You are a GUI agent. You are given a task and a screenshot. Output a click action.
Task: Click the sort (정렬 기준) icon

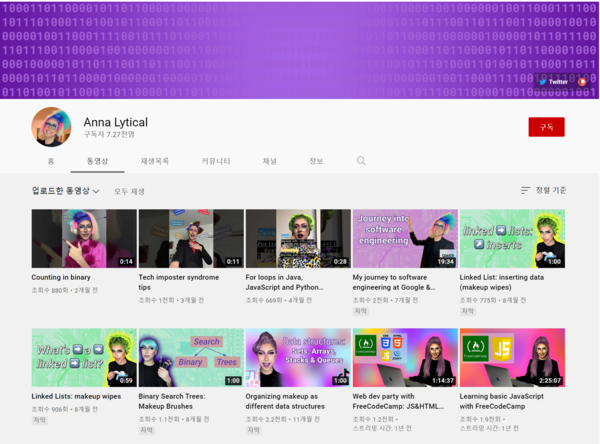526,190
